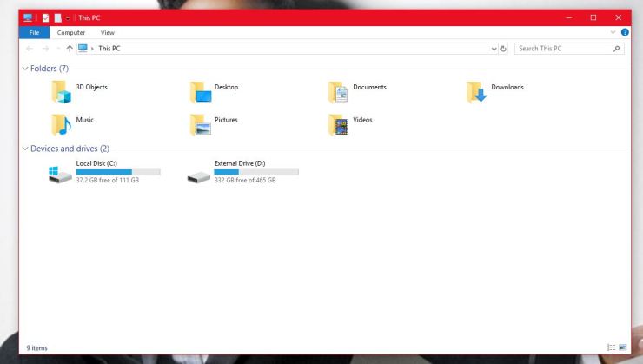Select the Local Disk (C:) drive icon

(x=60, y=175)
